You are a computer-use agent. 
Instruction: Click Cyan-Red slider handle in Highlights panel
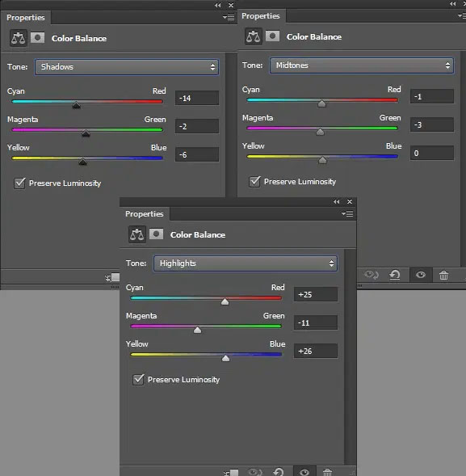click(x=225, y=301)
